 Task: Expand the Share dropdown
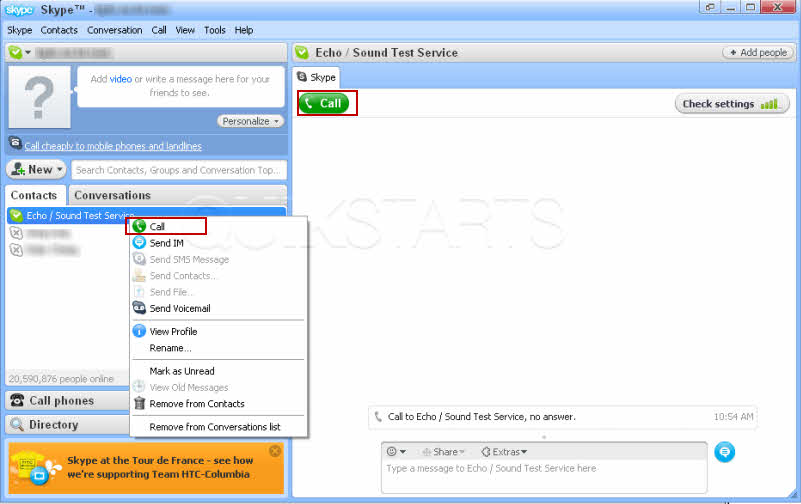[443, 452]
